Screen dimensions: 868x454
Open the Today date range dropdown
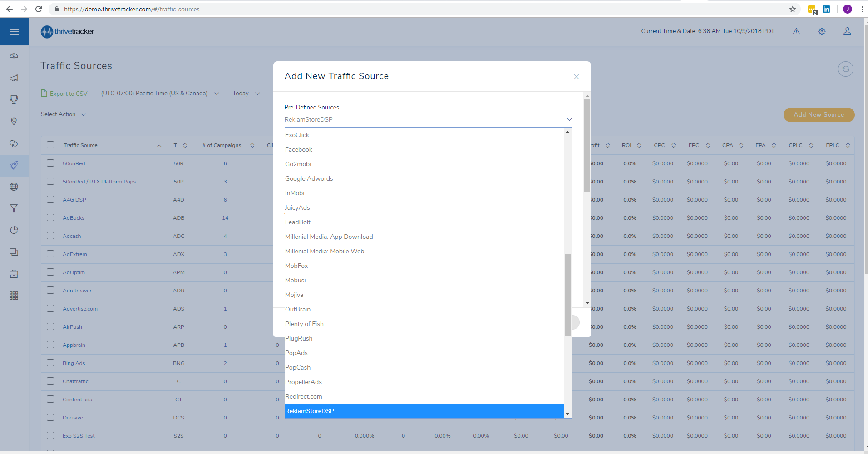[246, 94]
